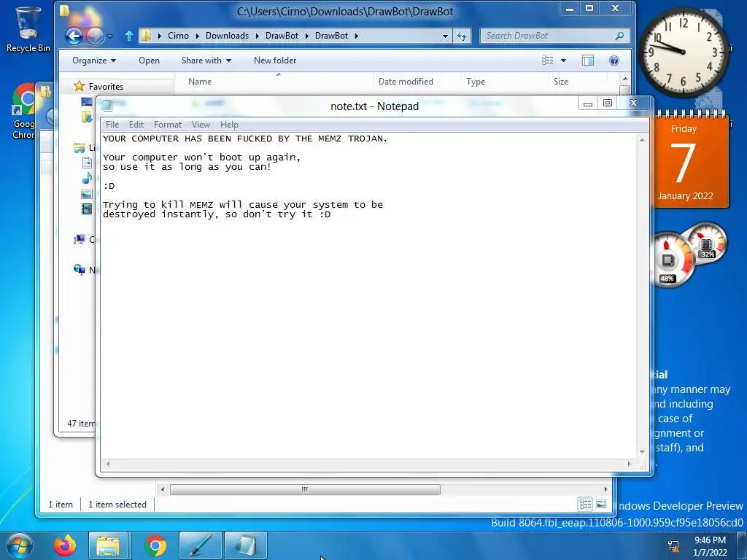Open the View menu in Notepad

click(201, 124)
